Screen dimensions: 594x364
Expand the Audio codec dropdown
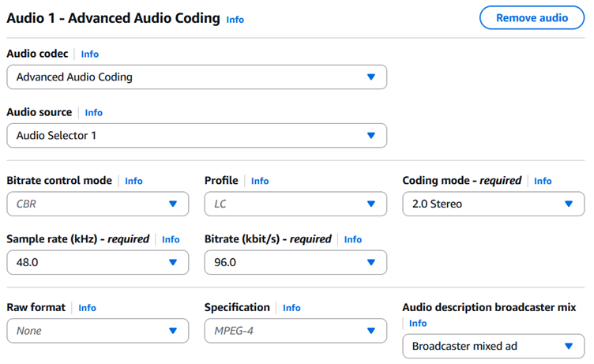pyautogui.click(x=196, y=77)
